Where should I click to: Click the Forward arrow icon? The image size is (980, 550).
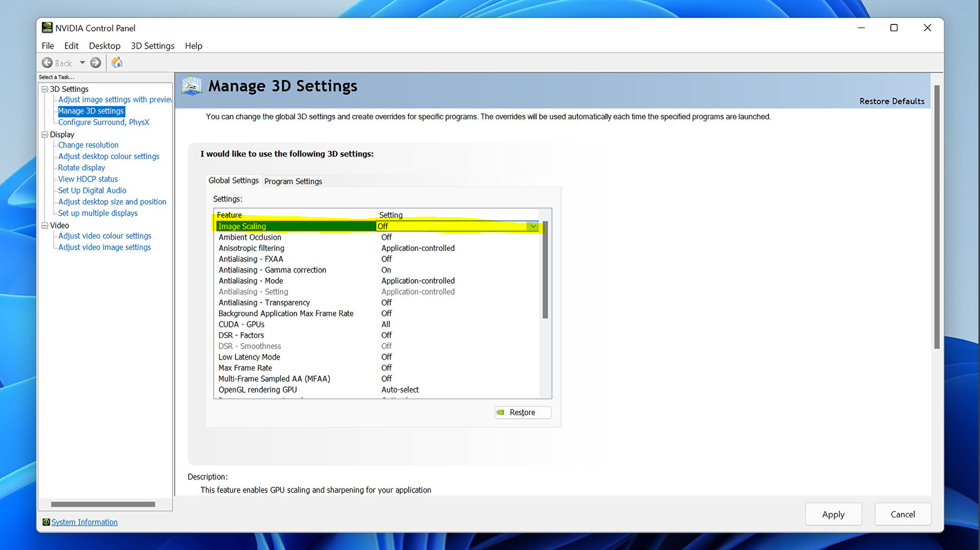(95, 63)
